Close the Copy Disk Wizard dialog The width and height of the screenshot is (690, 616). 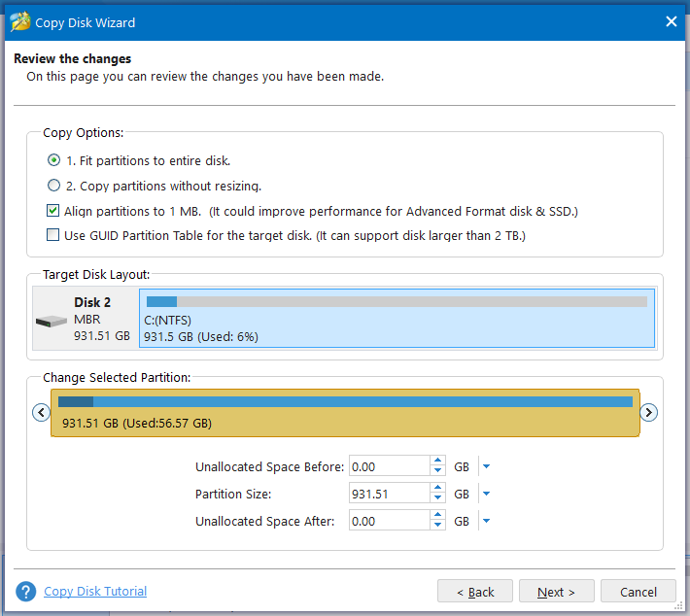[672, 21]
